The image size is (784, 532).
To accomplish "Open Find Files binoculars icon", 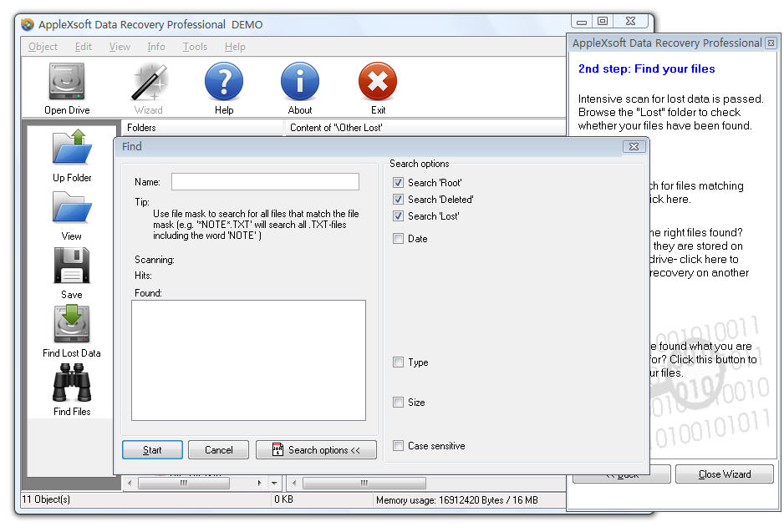I will pyautogui.click(x=72, y=383).
